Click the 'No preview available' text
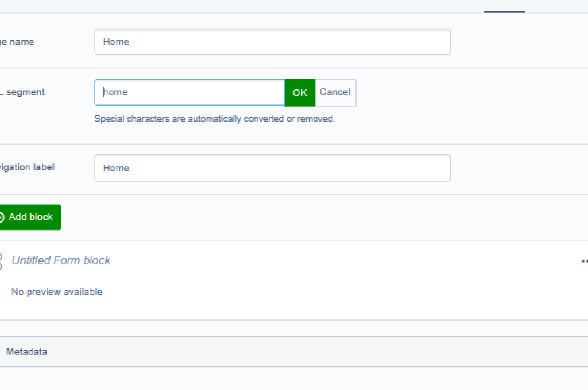Viewport: 588px width, 390px height. 57,292
